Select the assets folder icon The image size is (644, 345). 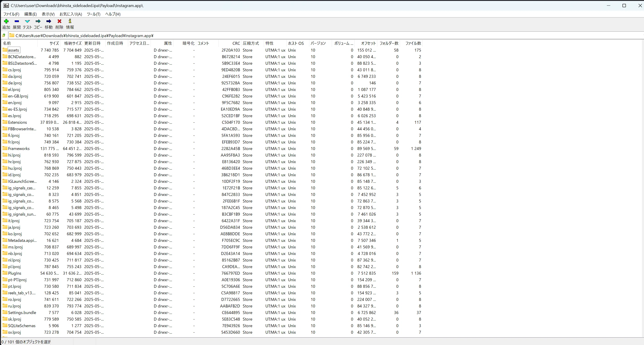coord(5,50)
